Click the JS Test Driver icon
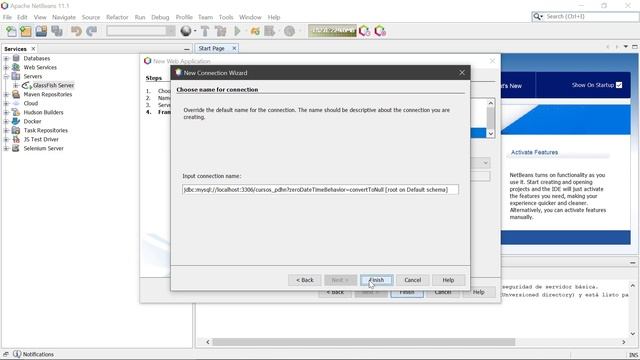This screenshot has width=640, height=360. 16,139
